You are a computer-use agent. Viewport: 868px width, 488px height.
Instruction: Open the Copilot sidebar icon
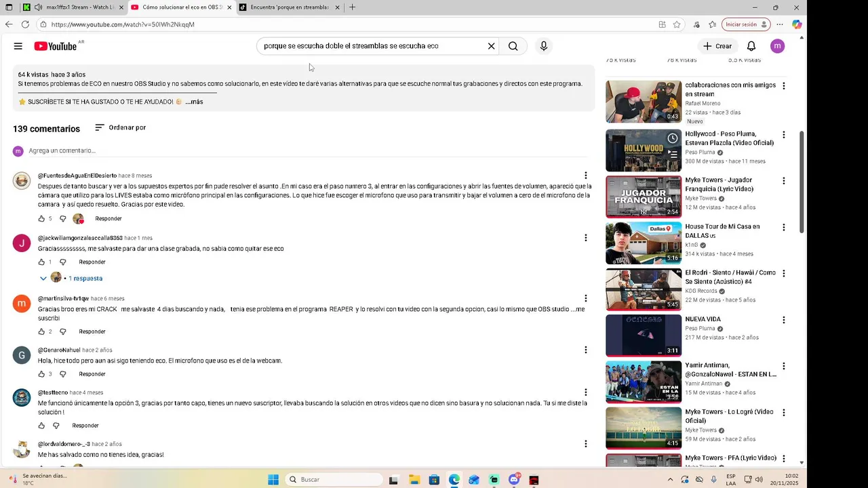(797, 24)
